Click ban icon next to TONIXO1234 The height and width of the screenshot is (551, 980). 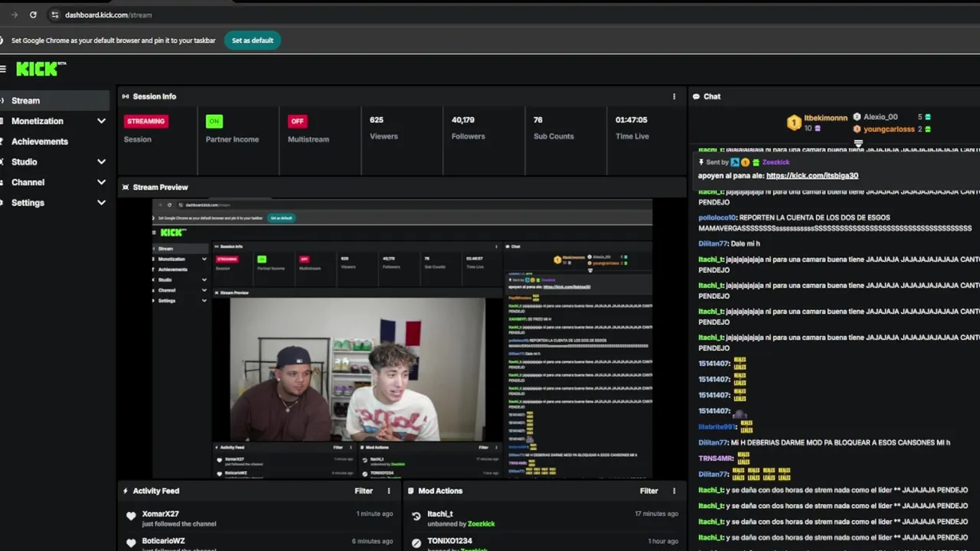(416, 543)
